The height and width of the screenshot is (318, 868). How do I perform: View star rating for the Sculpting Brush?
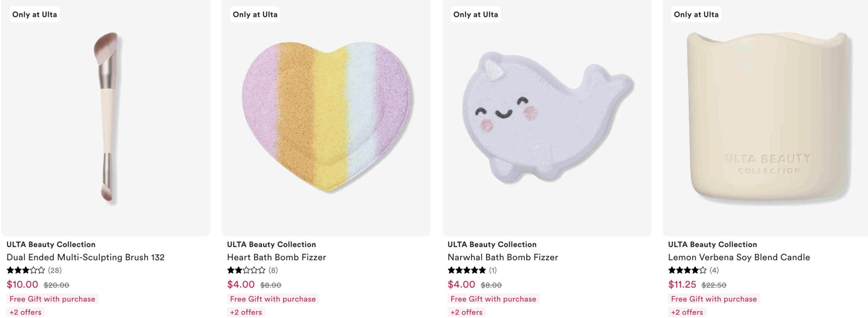point(26,270)
